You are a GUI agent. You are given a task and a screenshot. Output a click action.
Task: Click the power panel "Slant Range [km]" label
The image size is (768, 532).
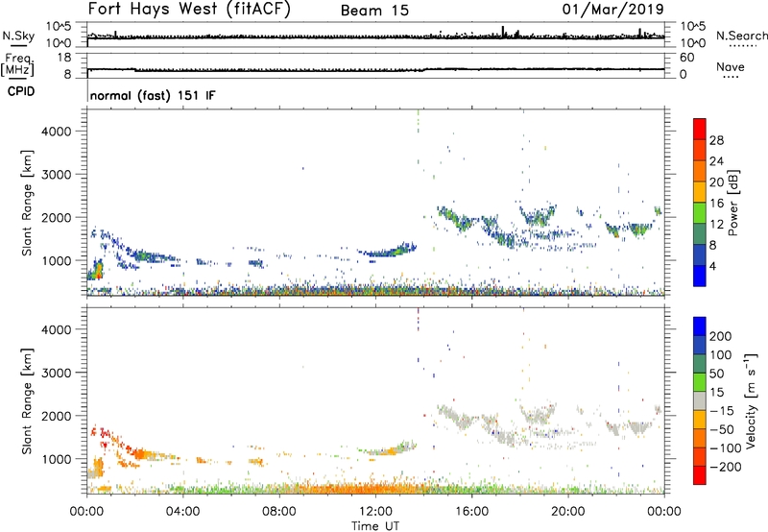pyautogui.click(x=26, y=203)
